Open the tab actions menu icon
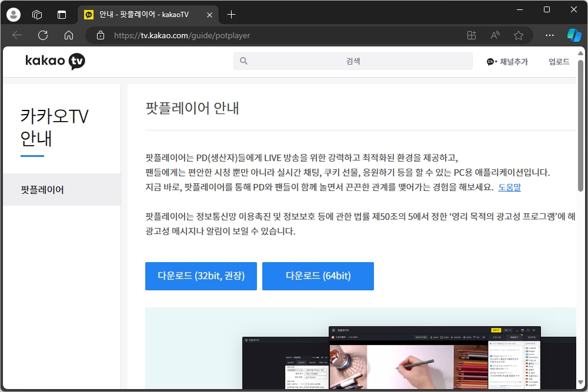 click(62, 15)
